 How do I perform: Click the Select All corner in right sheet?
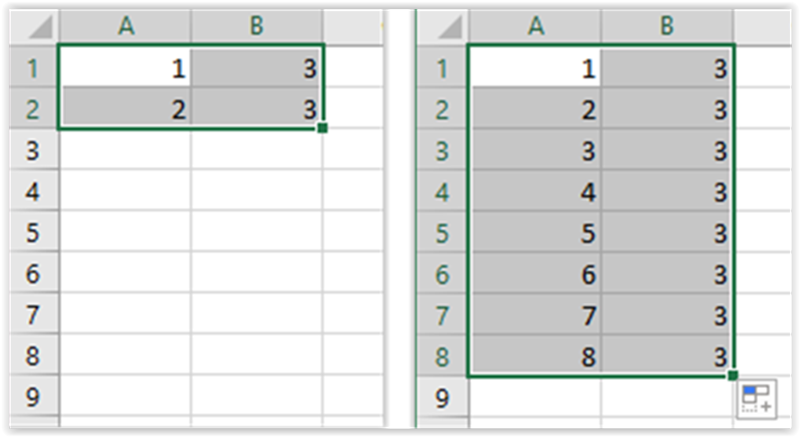(443, 27)
